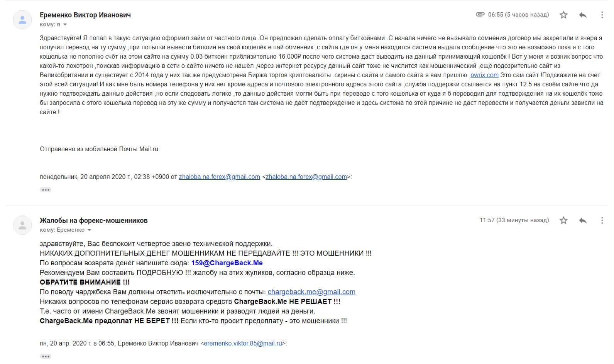614x364 pixels.
Task: Expand recipient details next to 'кому: я'
Action: (x=65, y=25)
